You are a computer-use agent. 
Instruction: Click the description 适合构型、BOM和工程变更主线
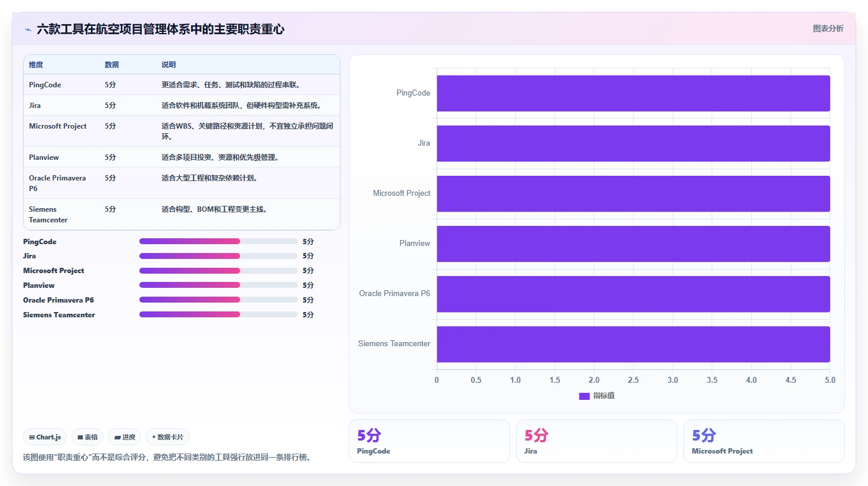(x=214, y=209)
